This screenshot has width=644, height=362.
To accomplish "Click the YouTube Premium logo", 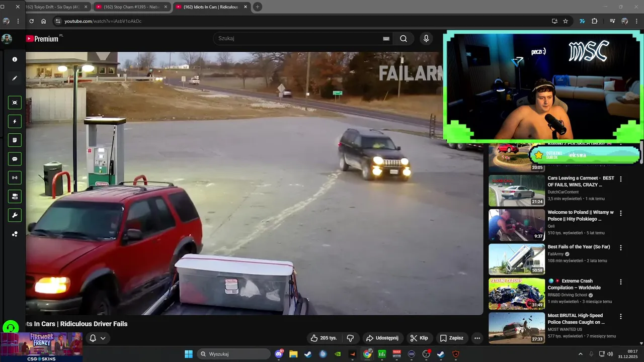I will pos(42,39).
